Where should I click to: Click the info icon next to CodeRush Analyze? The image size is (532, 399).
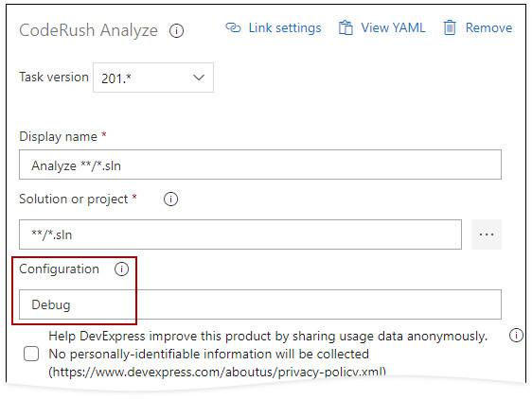click(x=176, y=31)
